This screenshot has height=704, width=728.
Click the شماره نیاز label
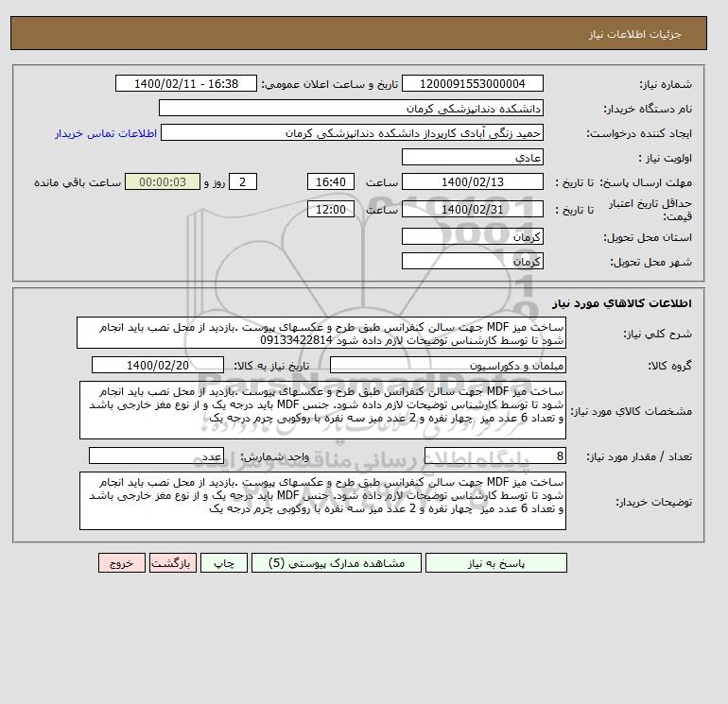click(x=666, y=84)
